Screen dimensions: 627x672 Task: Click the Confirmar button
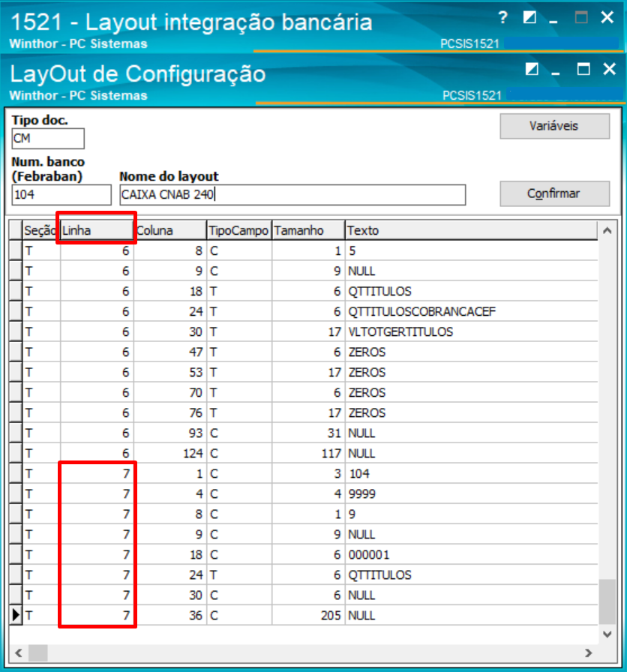(x=554, y=193)
